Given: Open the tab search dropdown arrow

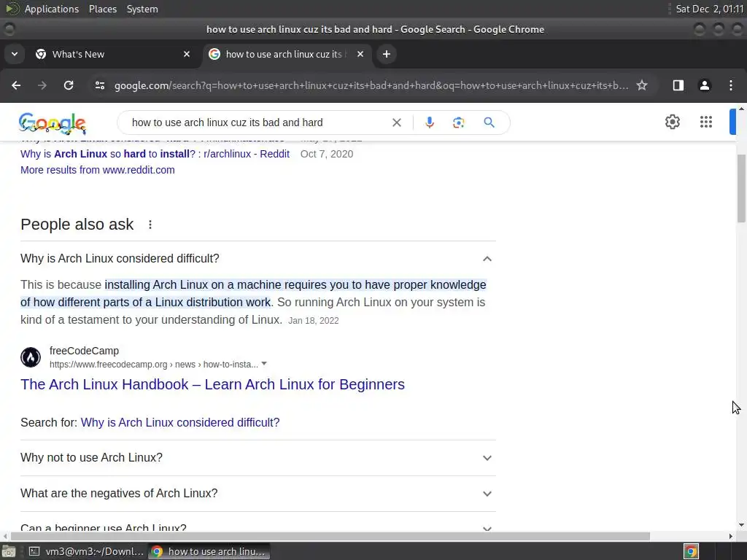Looking at the screenshot, I should (15, 54).
